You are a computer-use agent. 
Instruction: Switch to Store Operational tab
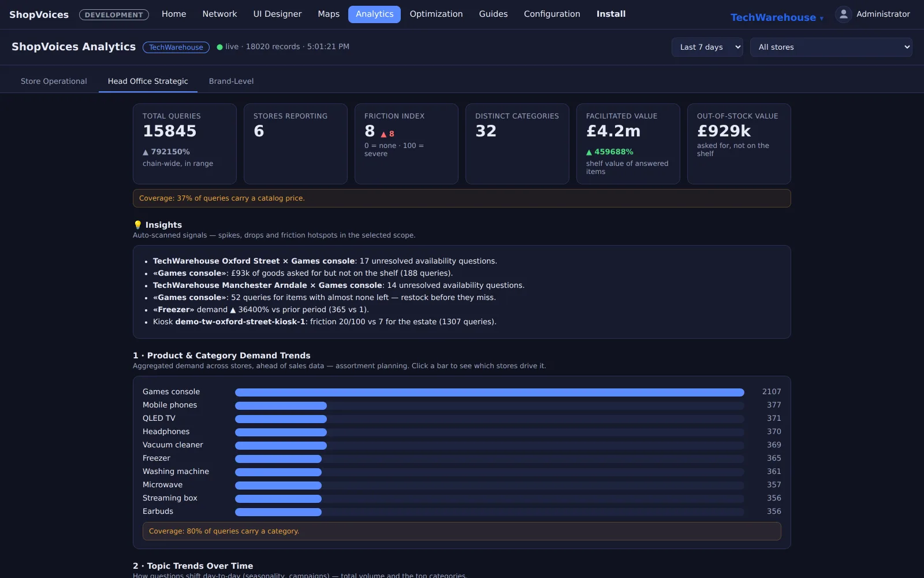[x=54, y=81]
